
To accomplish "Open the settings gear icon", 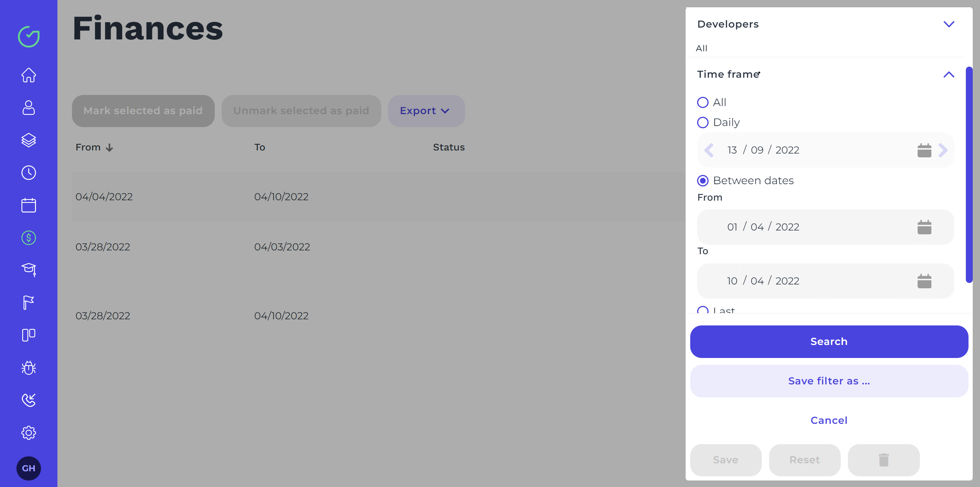I will coord(29,433).
